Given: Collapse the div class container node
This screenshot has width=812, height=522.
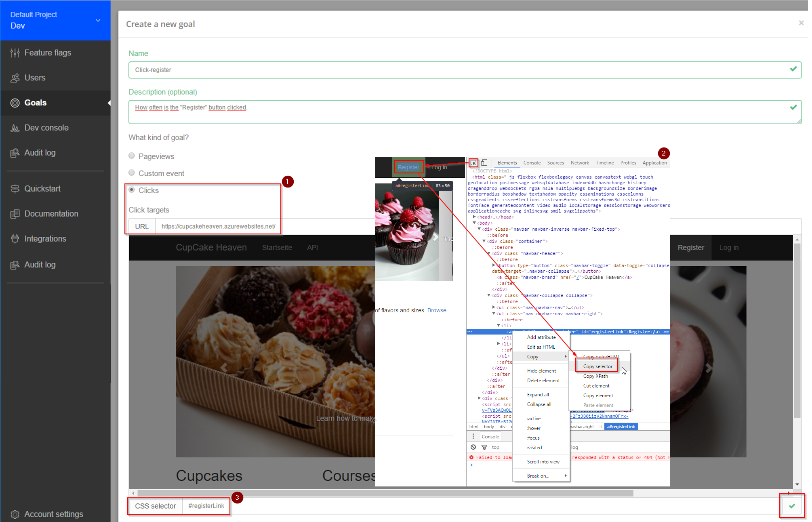Looking at the screenshot, I should coord(484,241).
